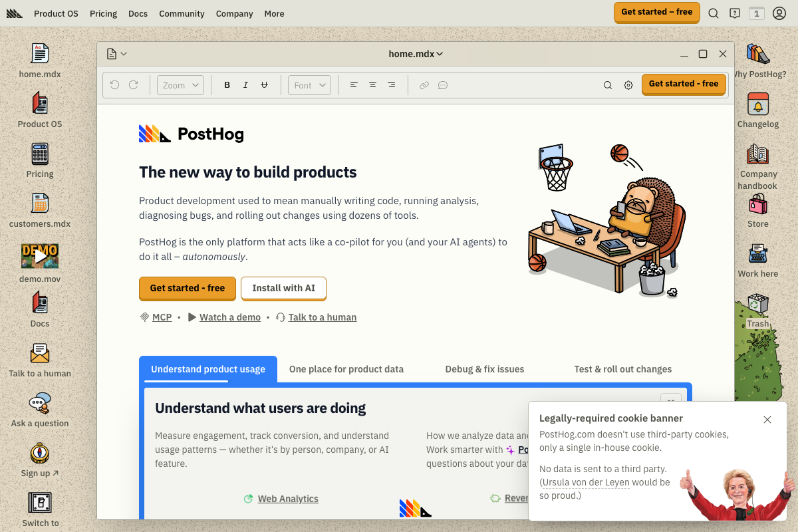Follow the Ursula von der Leyen link

click(x=586, y=482)
